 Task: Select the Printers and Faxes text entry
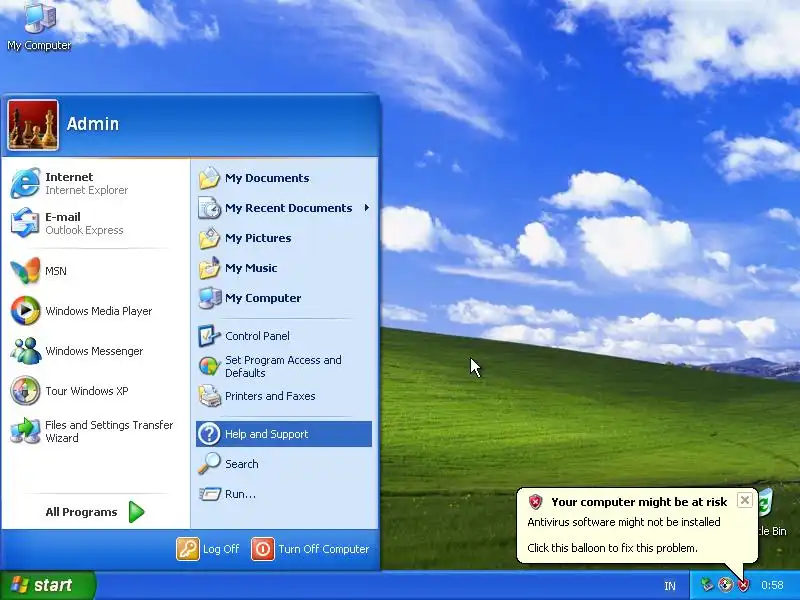pyautogui.click(x=270, y=396)
